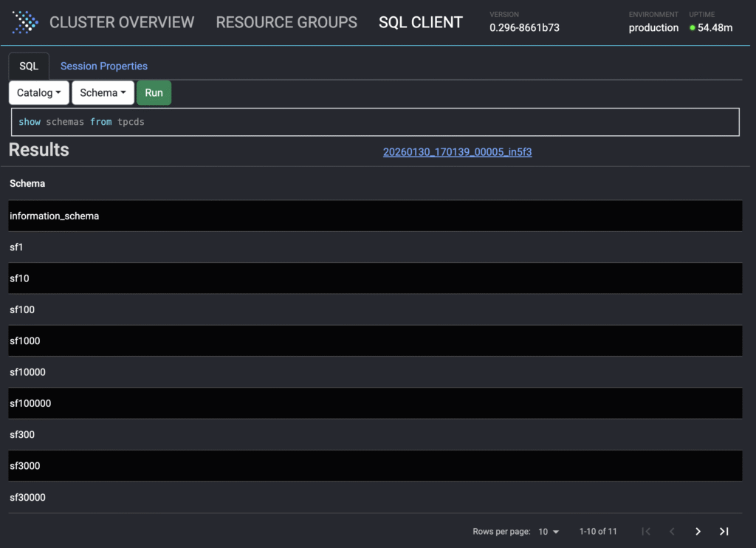756x548 pixels.
Task: Open query link 20260130_170139_00005_in5f3
Action: pos(457,152)
